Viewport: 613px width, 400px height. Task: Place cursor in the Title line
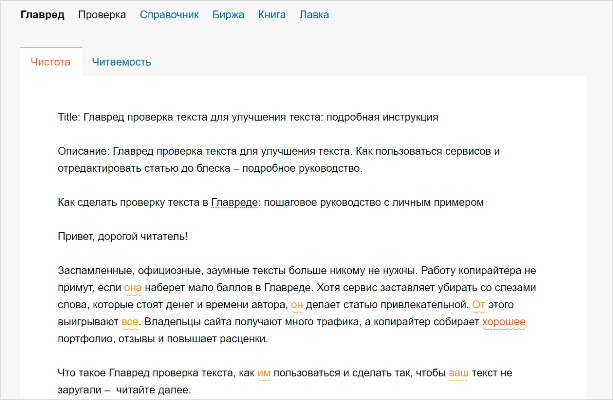point(248,117)
